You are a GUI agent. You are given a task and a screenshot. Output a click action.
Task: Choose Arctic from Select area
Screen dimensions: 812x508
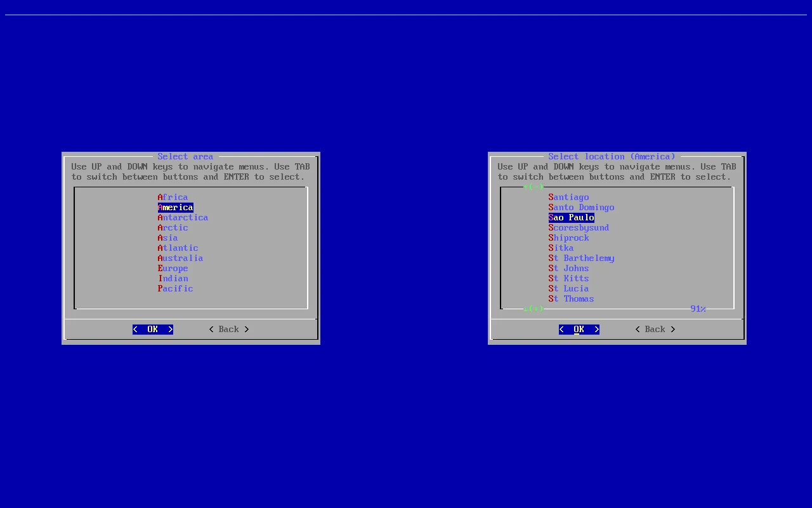pos(173,228)
